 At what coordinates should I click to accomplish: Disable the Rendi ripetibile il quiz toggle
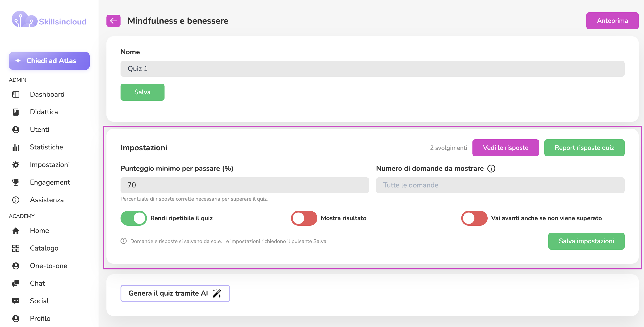click(134, 218)
